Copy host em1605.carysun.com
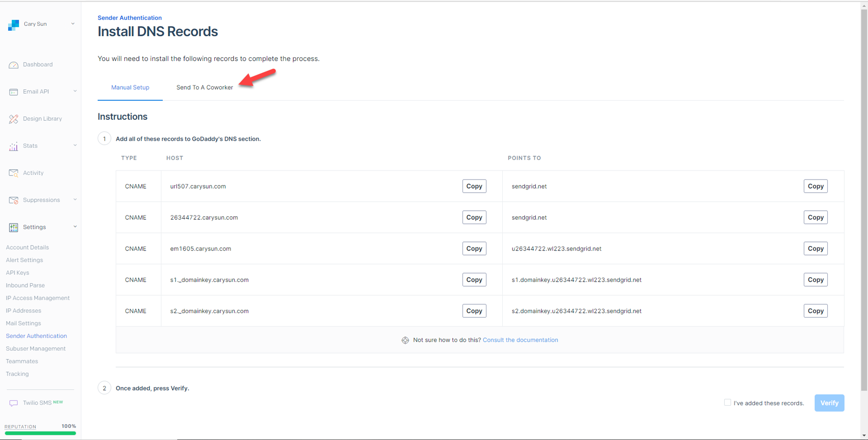This screenshot has width=868, height=440. [474, 249]
